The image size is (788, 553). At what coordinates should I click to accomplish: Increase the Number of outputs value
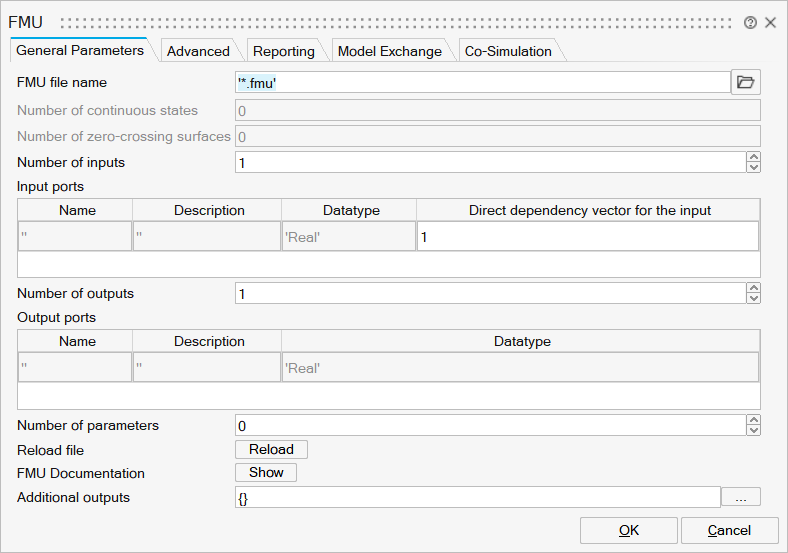click(754, 289)
